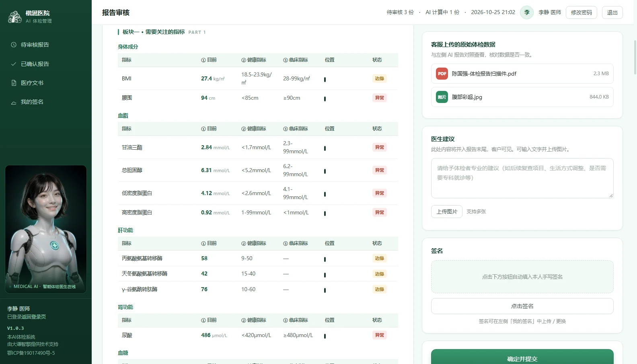This screenshot has height=364, width=637.
Task: Click the 血脂 section heading
Action: pyautogui.click(x=123, y=115)
